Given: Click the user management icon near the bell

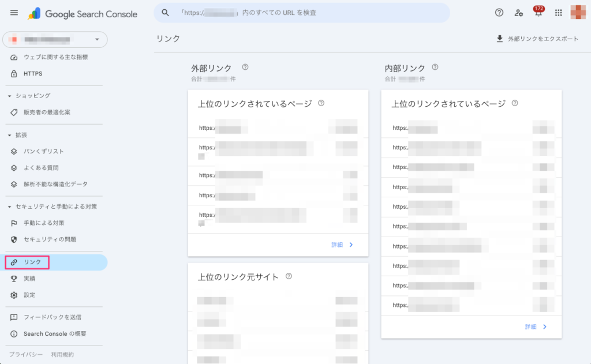Looking at the screenshot, I should click(x=519, y=13).
